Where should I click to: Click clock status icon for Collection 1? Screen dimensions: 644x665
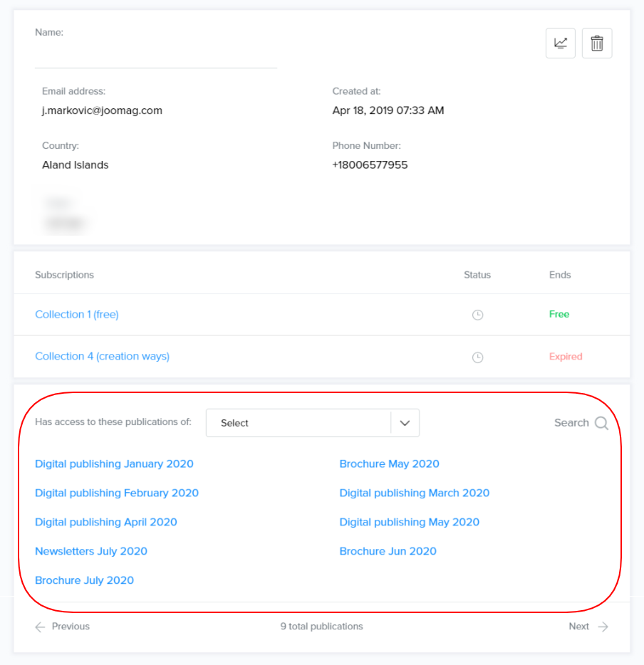pyautogui.click(x=477, y=315)
